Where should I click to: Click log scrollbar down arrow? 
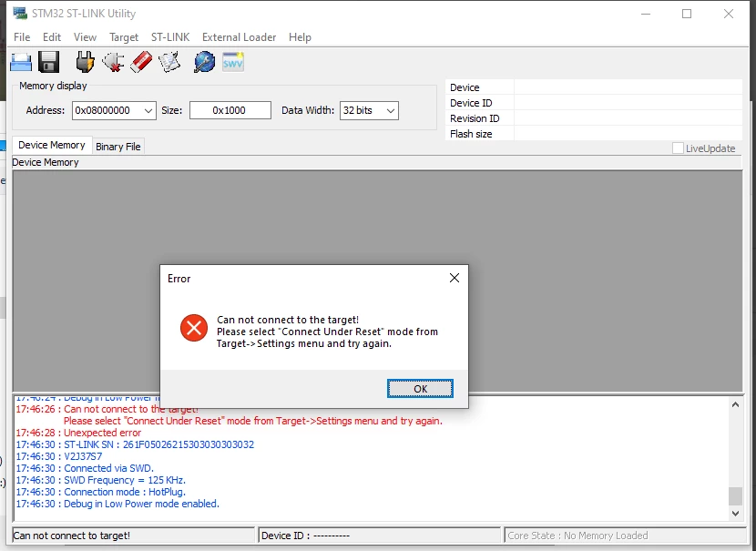735,514
